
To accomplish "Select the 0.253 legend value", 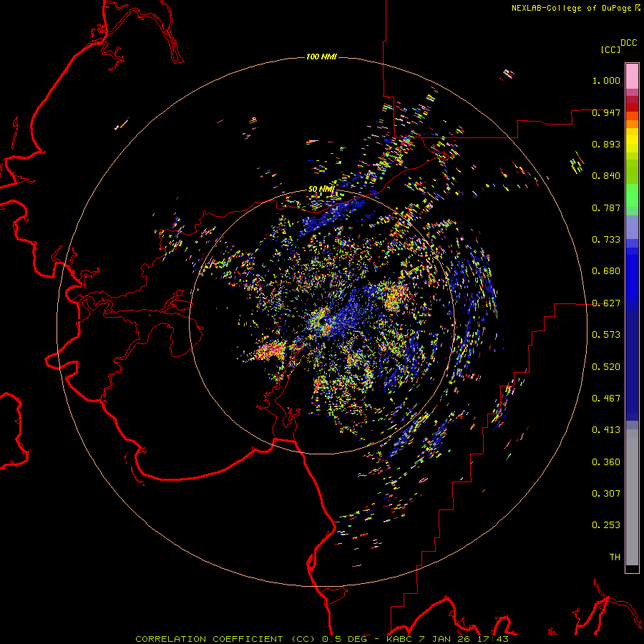I will click(x=606, y=525).
